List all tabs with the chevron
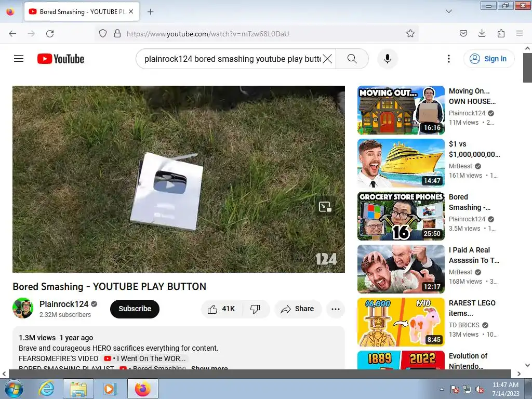532x399 pixels. pyautogui.click(x=449, y=11)
